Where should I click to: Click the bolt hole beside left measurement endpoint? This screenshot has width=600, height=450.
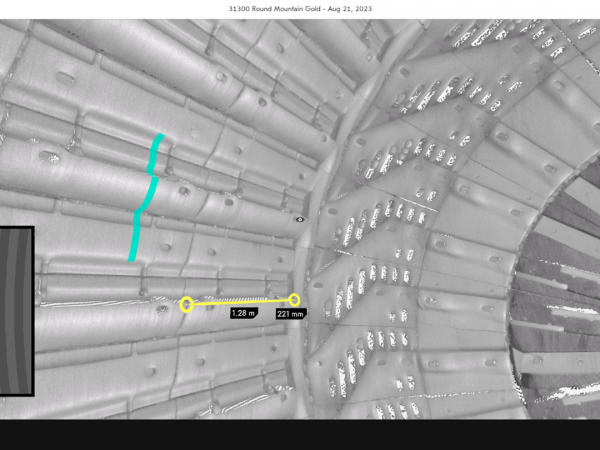(x=162, y=308)
